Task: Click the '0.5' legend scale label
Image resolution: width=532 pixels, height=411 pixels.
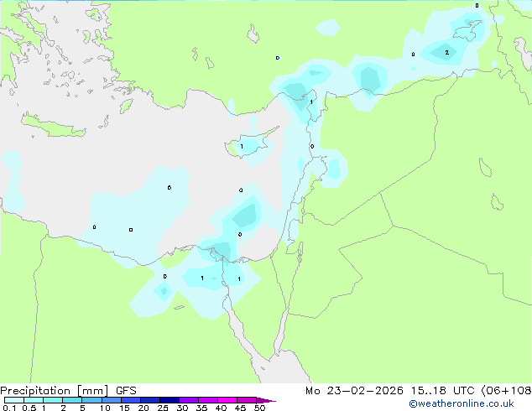Action: [x=29, y=408]
